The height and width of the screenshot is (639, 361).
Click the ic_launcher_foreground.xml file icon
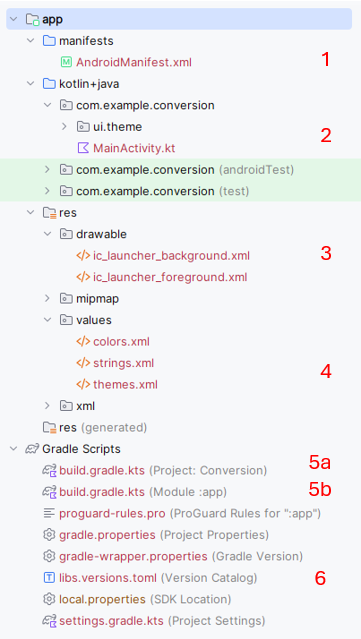(x=83, y=277)
